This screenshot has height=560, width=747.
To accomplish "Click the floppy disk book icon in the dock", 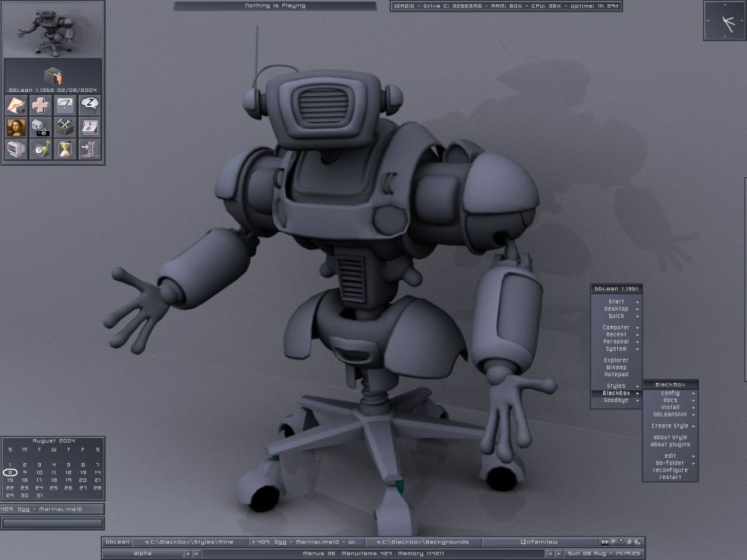I will (x=88, y=127).
